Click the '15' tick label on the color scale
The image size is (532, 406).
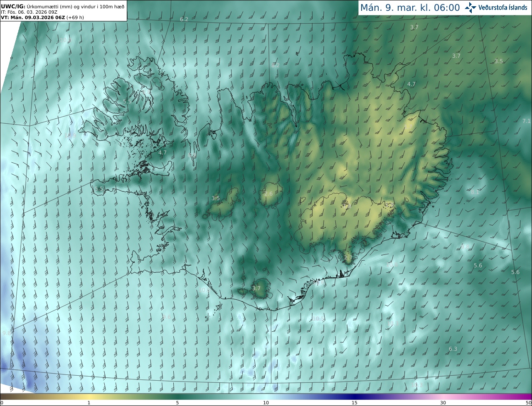[x=355, y=403]
